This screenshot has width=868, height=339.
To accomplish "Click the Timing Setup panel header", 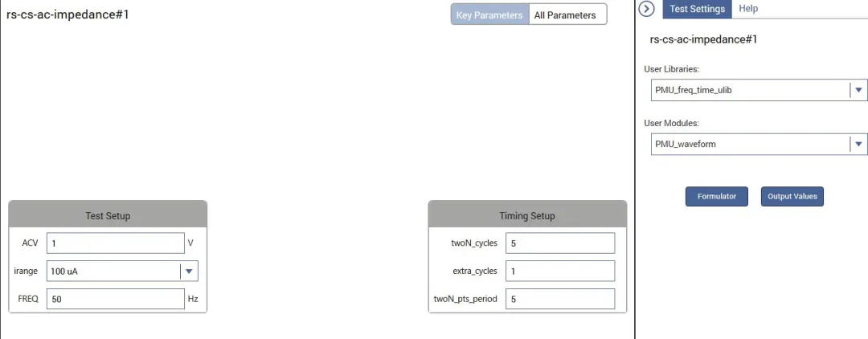I will 527,215.
